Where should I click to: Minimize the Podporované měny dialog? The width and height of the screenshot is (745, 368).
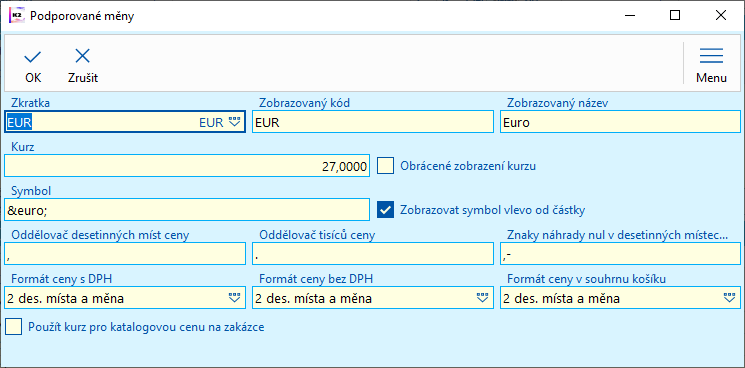[629, 16]
